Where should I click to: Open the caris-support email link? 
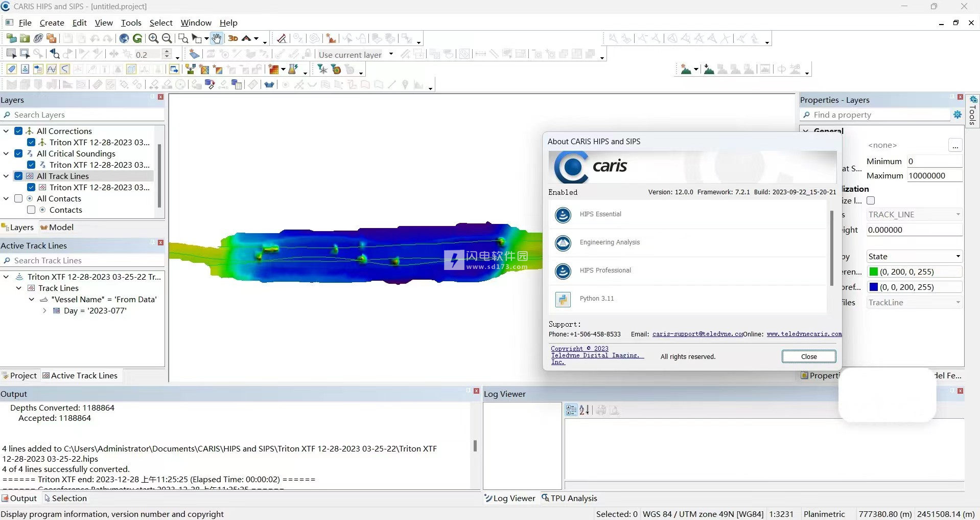coord(697,334)
